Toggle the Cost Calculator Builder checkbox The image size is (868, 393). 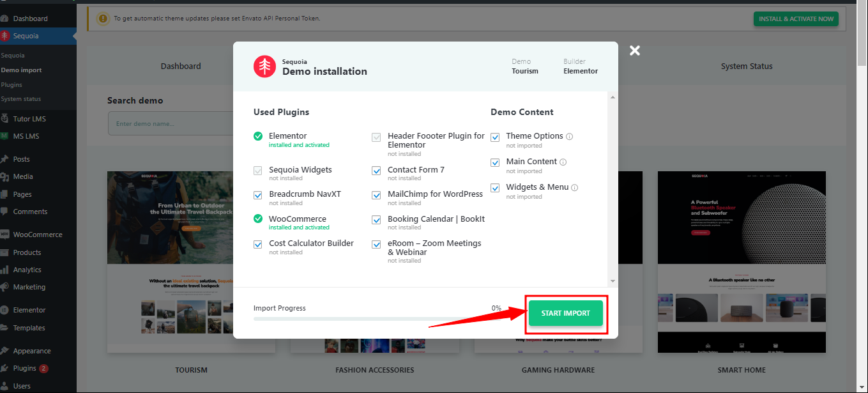pos(258,244)
